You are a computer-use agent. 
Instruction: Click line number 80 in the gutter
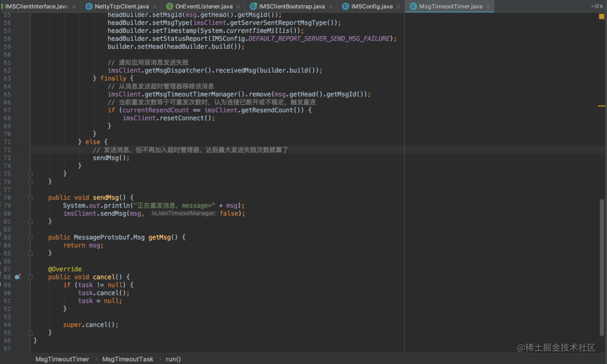click(7, 213)
